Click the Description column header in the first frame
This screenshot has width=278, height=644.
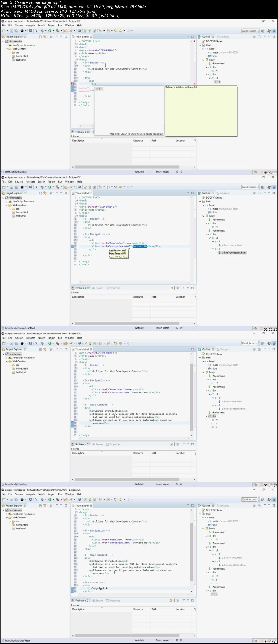coord(102,141)
